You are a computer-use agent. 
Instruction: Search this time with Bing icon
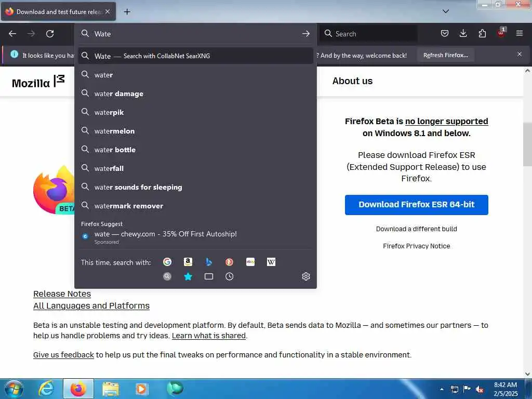point(209,262)
